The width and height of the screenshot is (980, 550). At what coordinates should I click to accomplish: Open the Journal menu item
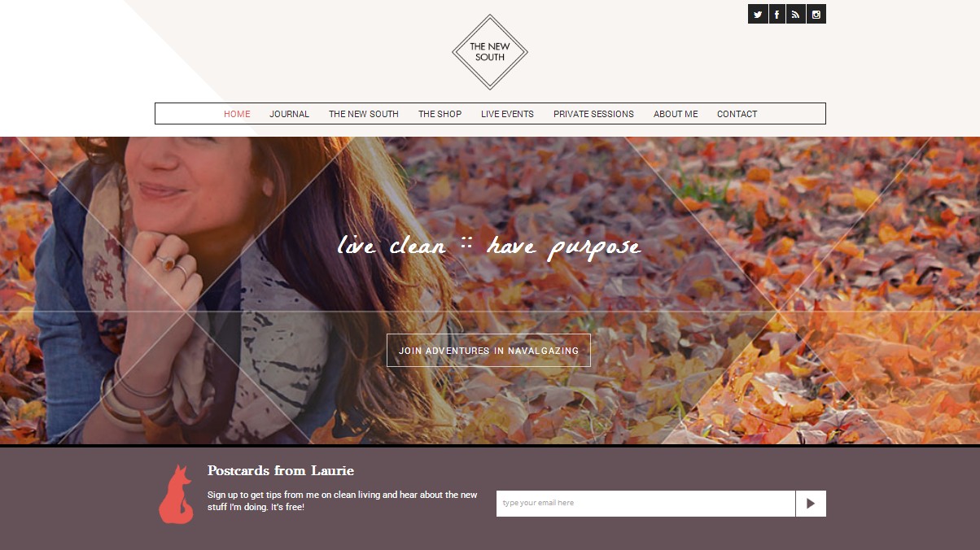[290, 114]
